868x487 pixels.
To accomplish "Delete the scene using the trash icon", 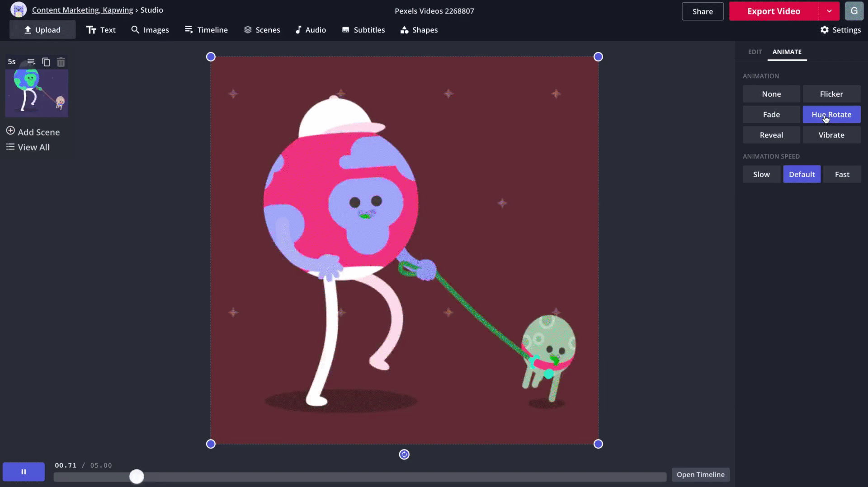I will tap(61, 62).
